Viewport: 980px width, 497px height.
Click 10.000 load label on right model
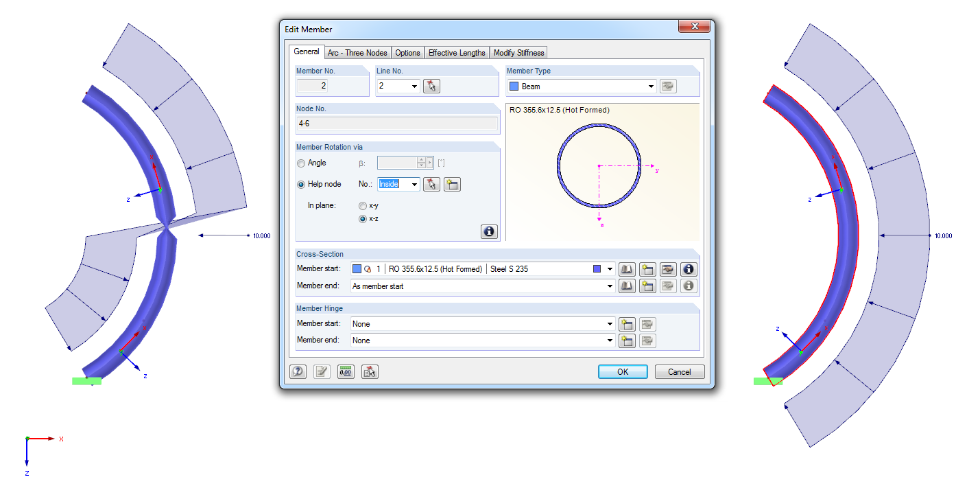(943, 236)
